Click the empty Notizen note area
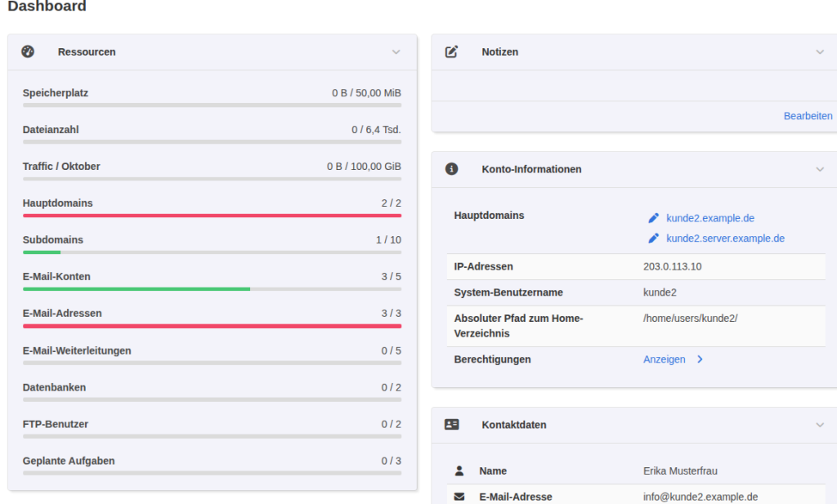Image resolution: width=837 pixels, height=504 pixels. click(634, 85)
